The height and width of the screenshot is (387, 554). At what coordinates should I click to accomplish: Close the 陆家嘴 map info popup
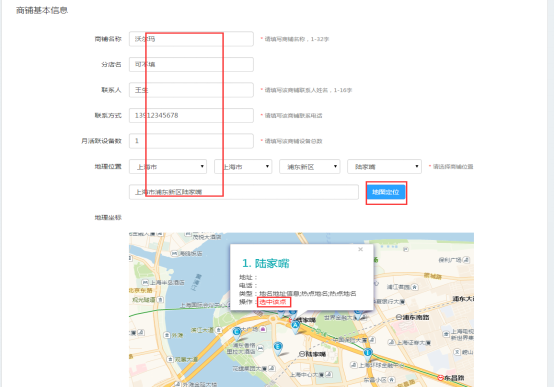360,249
